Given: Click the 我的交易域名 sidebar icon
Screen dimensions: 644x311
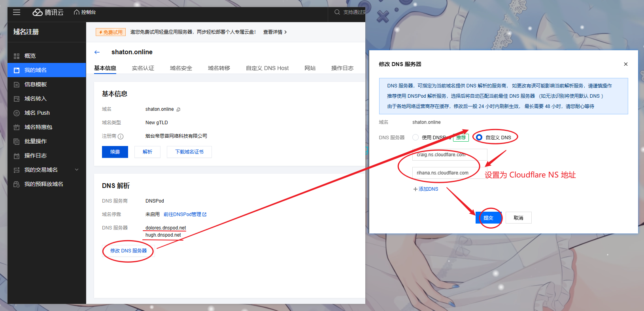Looking at the screenshot, I should point(17,170).
